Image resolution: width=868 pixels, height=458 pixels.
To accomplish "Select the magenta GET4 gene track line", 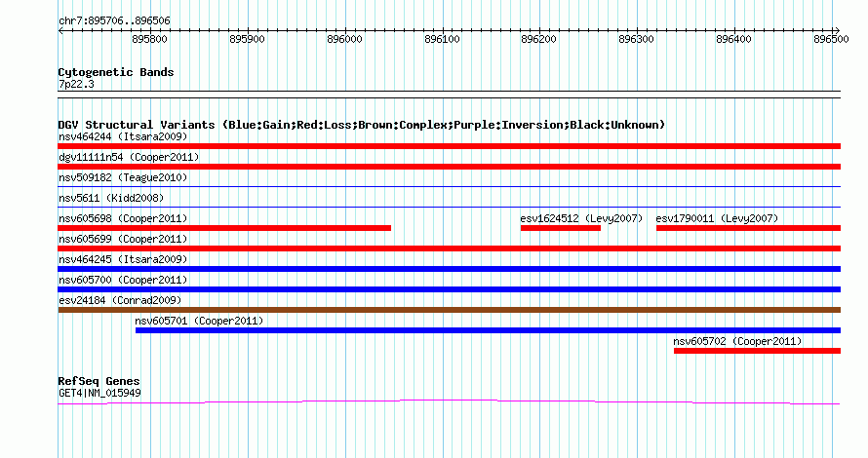I will pos(449,401).
